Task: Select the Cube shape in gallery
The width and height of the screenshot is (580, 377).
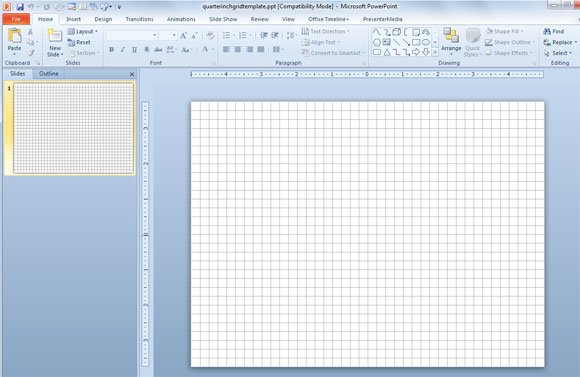Action: pos(396,32)
